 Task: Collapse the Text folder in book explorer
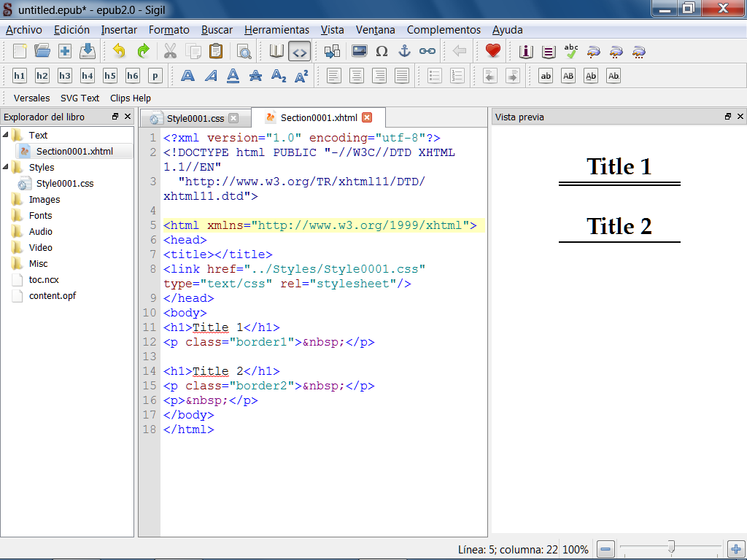6,135
